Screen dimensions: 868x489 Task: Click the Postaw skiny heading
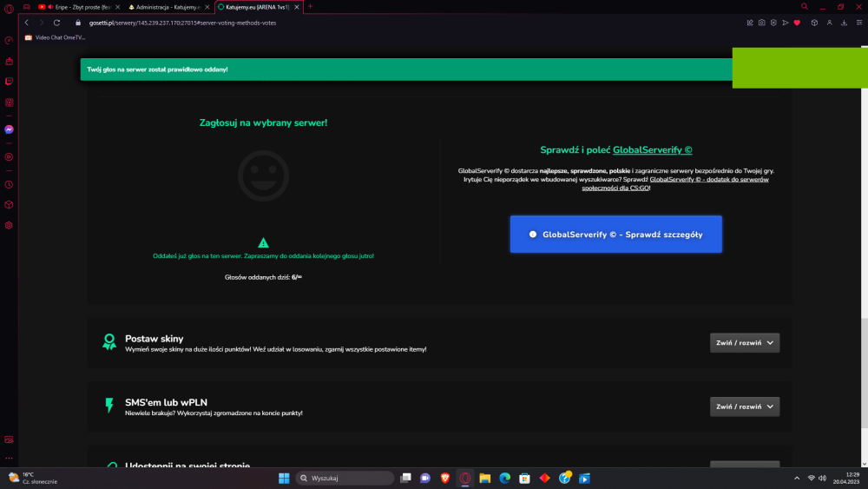click(154, 339)
